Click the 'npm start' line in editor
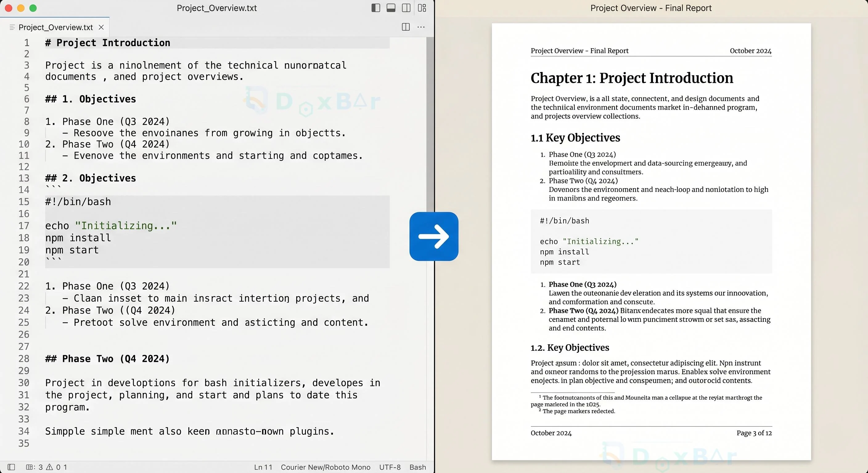 pyautogui.click(x=72, y=250)
